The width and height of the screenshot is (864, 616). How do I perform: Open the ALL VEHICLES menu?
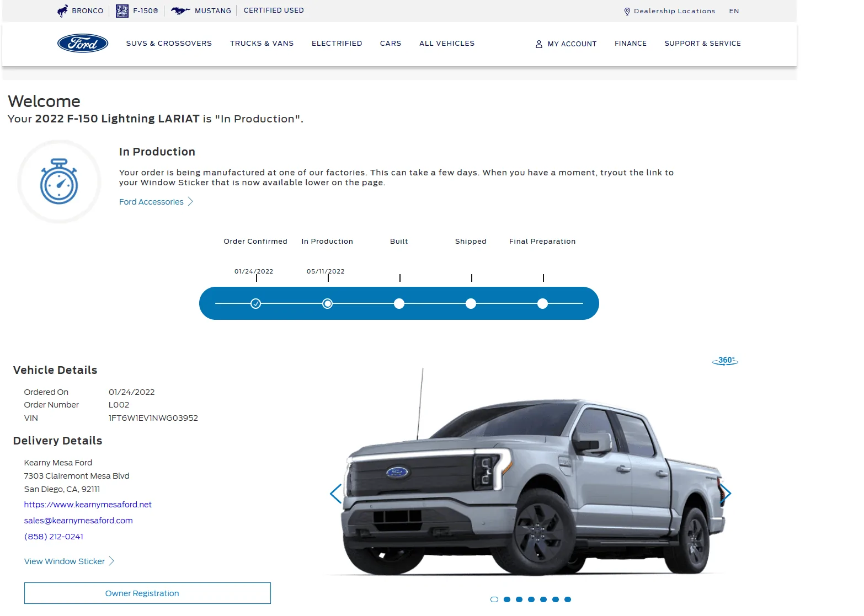(x=446, y=43)
